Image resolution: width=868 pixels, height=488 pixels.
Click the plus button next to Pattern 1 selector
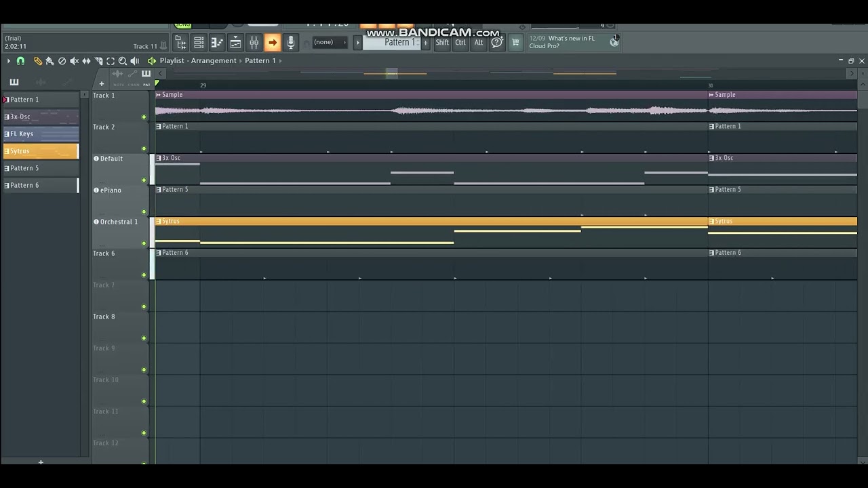pyautogui.click(x=425, y=43)
